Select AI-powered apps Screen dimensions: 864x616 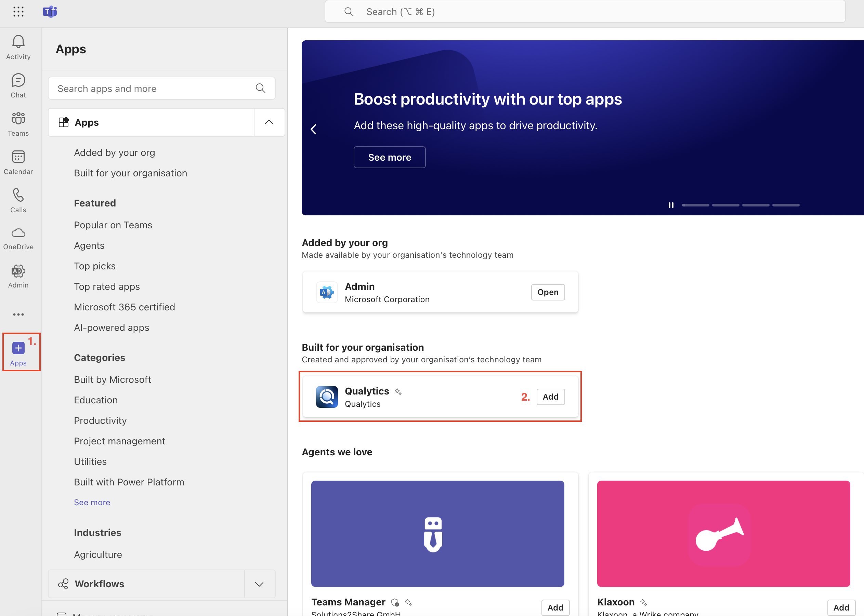pos(112,327)
